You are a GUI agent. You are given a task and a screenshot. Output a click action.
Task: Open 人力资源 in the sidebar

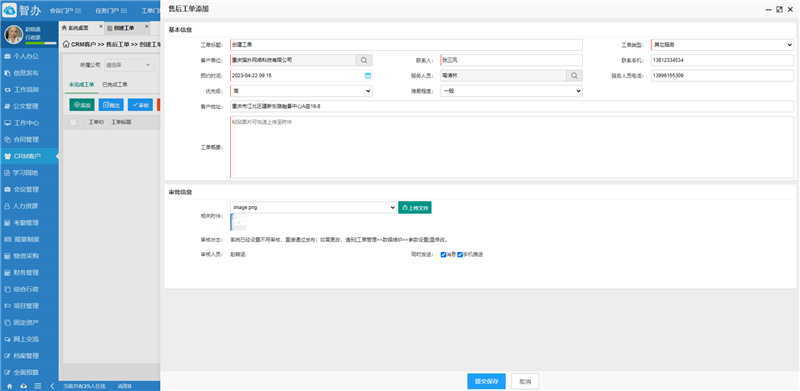29,206
